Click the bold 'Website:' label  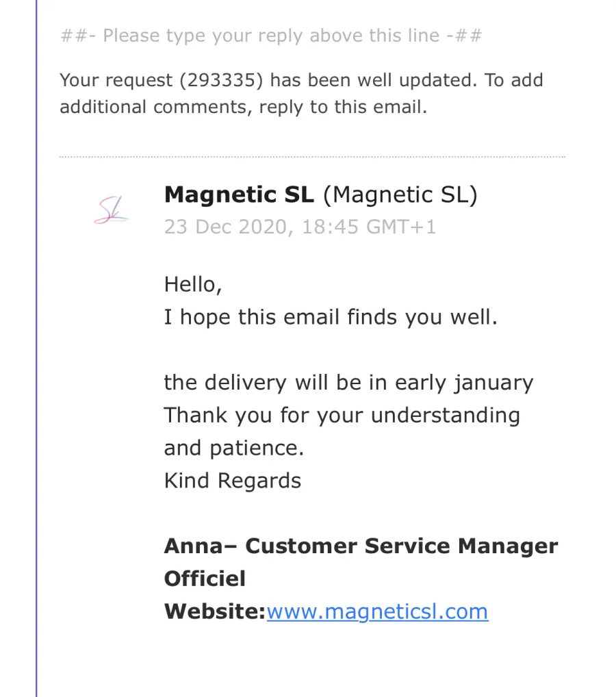(x=215, y=611)
